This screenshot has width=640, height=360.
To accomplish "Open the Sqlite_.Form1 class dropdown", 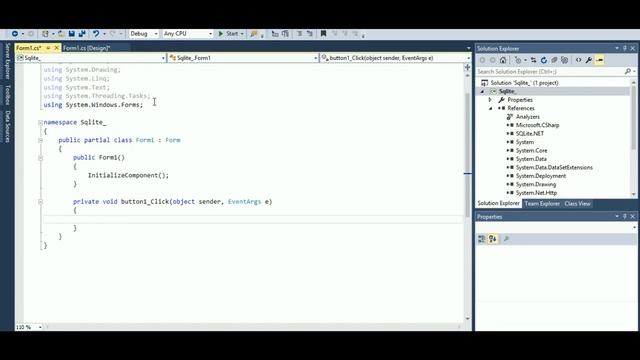I will pos(243,58).
